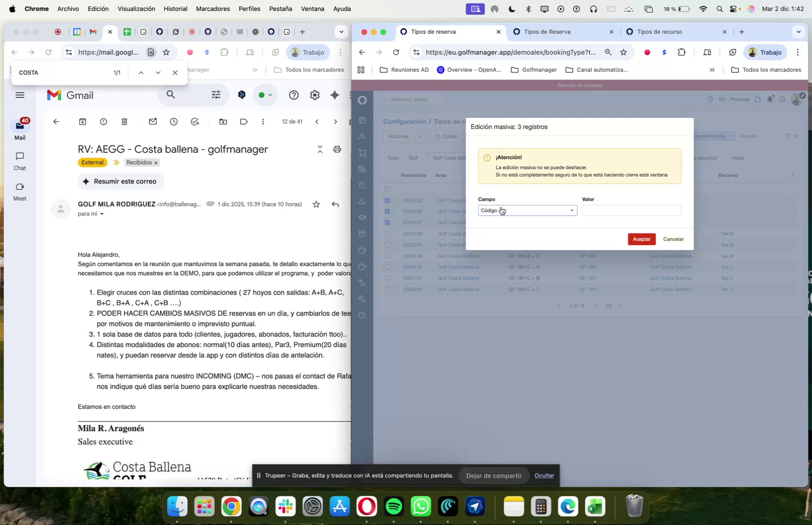Change the page size dropdown showing 20
812x525 pixels.
(612, 305)
